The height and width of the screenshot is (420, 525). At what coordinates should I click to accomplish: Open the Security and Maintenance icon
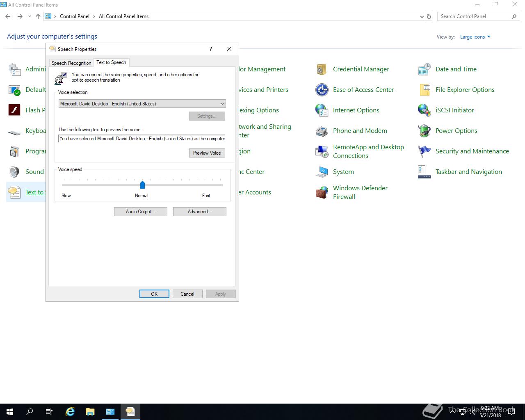[424, 151]
